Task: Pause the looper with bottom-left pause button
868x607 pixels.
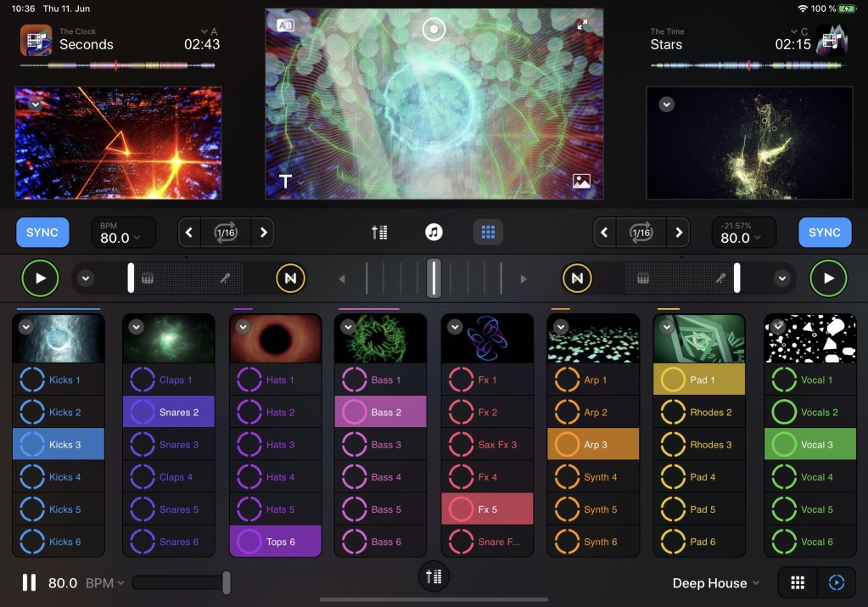Action: (29, 582)
